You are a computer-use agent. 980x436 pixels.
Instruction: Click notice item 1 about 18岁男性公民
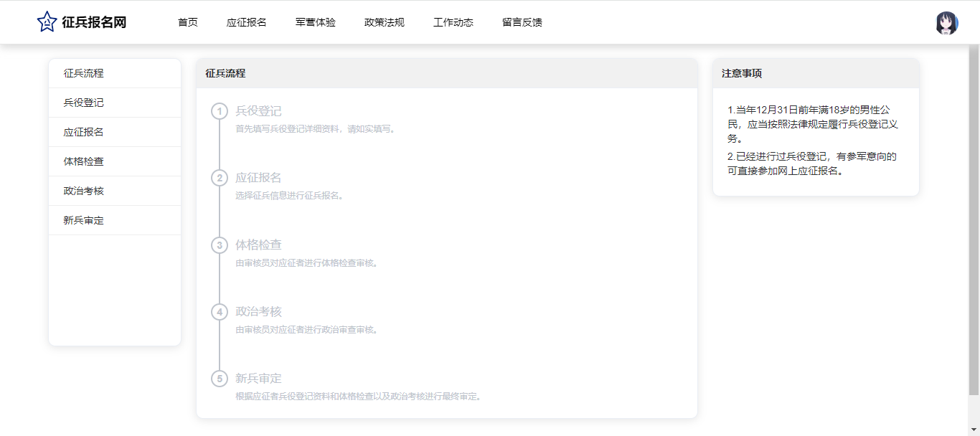(814, 124)
